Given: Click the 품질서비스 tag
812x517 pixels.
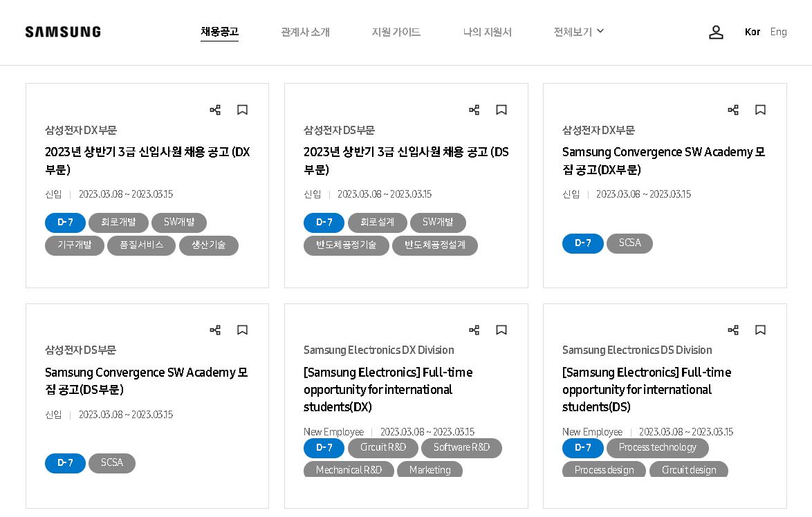Looking at the screenshot, I should (x=141, y=245).
